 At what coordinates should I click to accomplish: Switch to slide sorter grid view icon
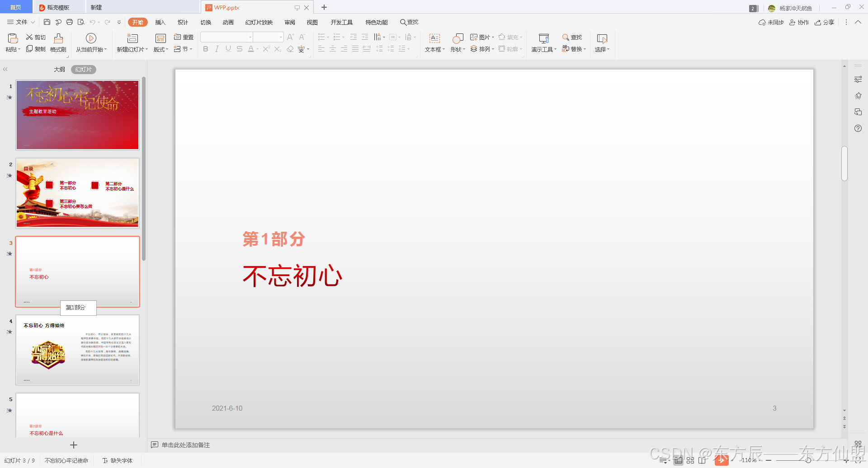pyautogui.click(x=690, y=460)
